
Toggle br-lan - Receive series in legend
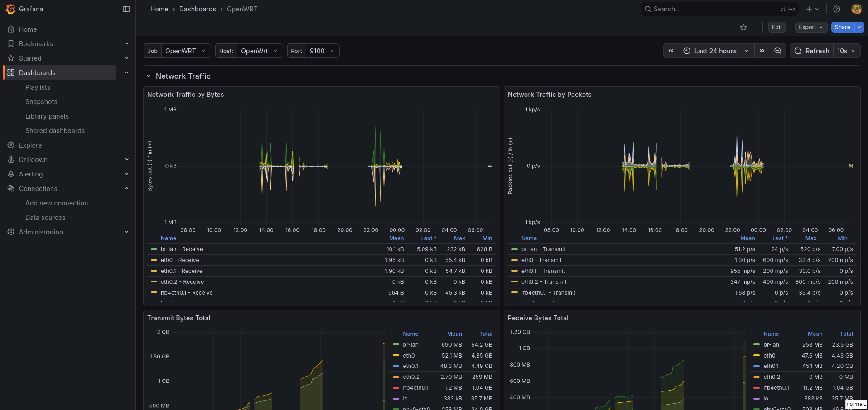point(181,249)
